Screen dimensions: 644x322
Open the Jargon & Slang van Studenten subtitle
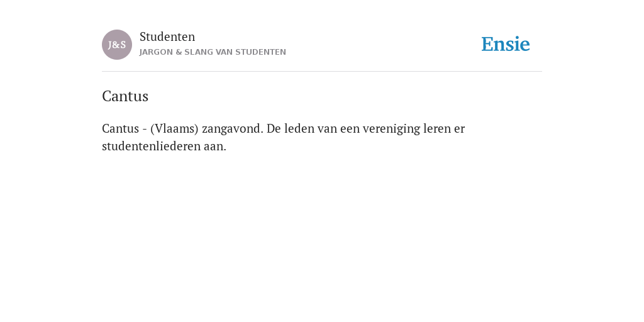pyautogui.click(x=213, y=52)
